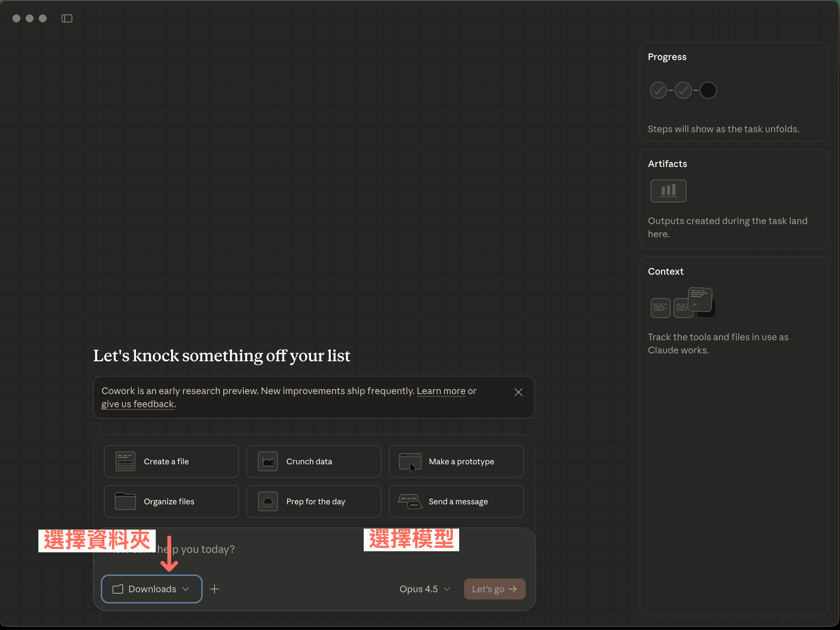Click the Send a message chat icon
The width and height of the screenshot is (840, 630).
(410, 501)
